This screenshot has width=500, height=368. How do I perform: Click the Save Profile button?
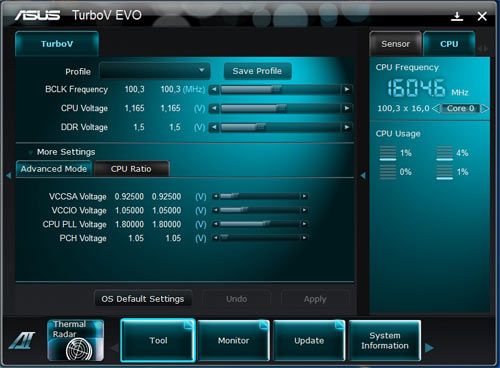click(x=257, y=71)
